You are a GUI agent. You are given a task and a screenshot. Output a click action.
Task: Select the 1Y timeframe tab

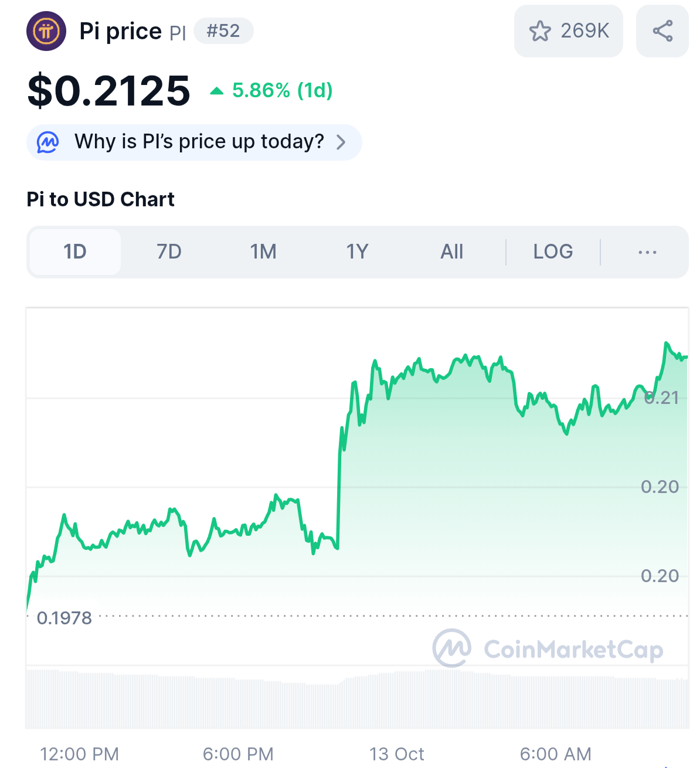point(357,252)
